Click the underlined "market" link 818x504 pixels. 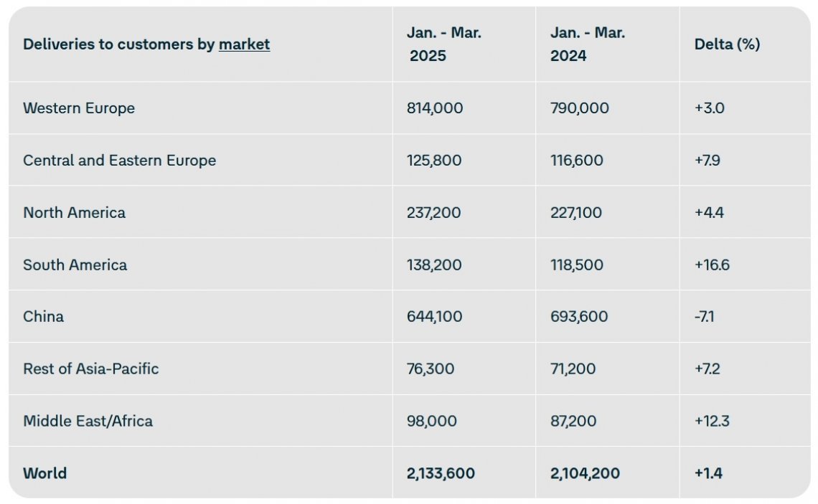[x=244, y=44]
